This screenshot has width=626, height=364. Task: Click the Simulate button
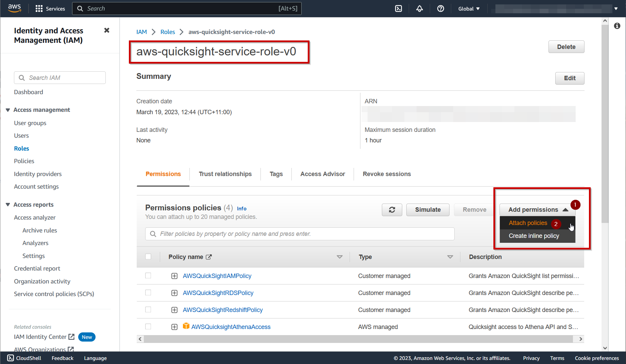click(x=428, y=210)
